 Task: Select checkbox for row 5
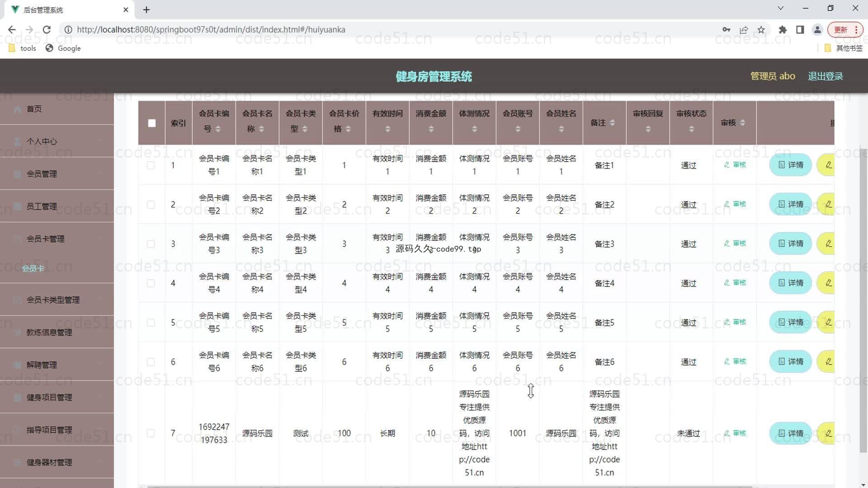coord(151,323)
